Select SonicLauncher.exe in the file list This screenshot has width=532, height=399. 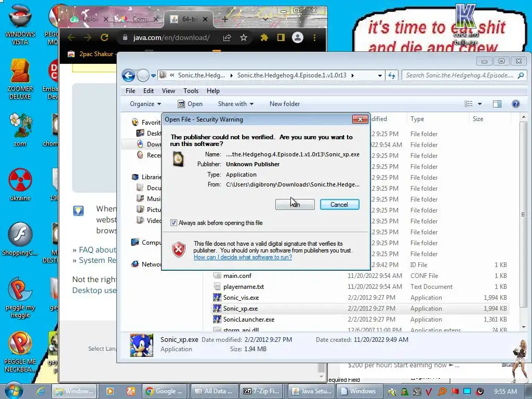[249, 320]
